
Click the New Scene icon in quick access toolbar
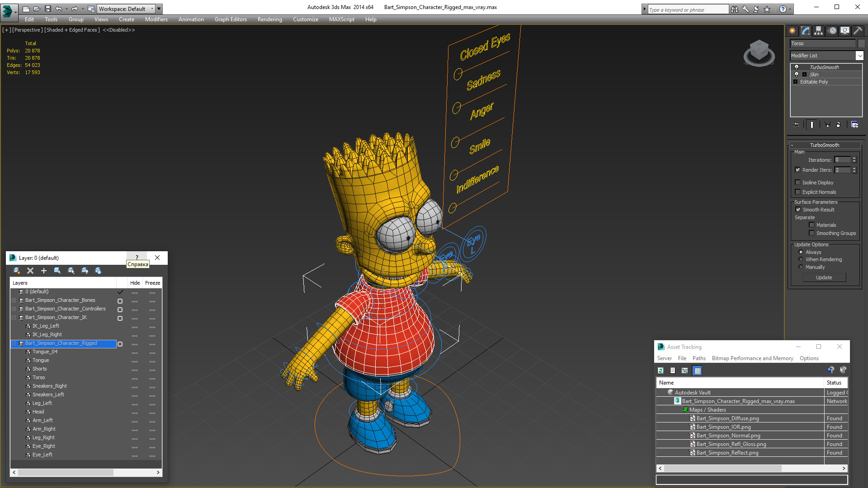tap(26, 9)
